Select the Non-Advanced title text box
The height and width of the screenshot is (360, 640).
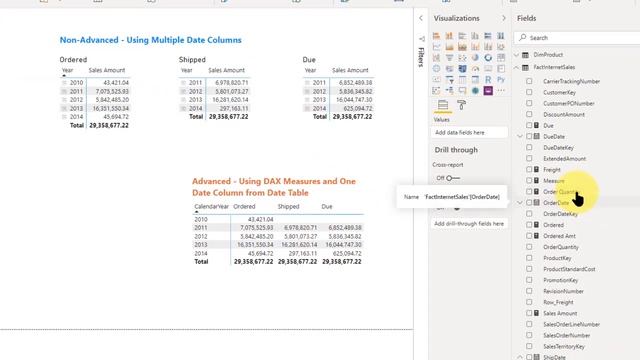151,40
